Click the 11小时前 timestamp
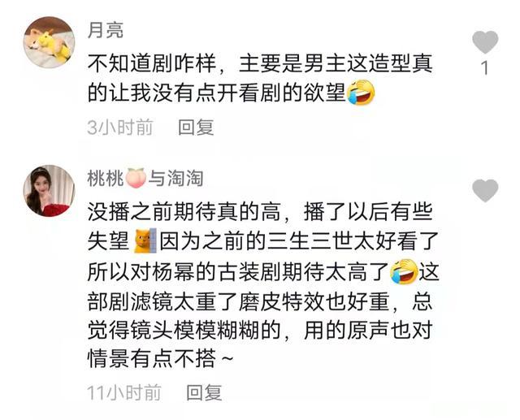This screenshot has width=520, height=420. click(x=123, y=393)
